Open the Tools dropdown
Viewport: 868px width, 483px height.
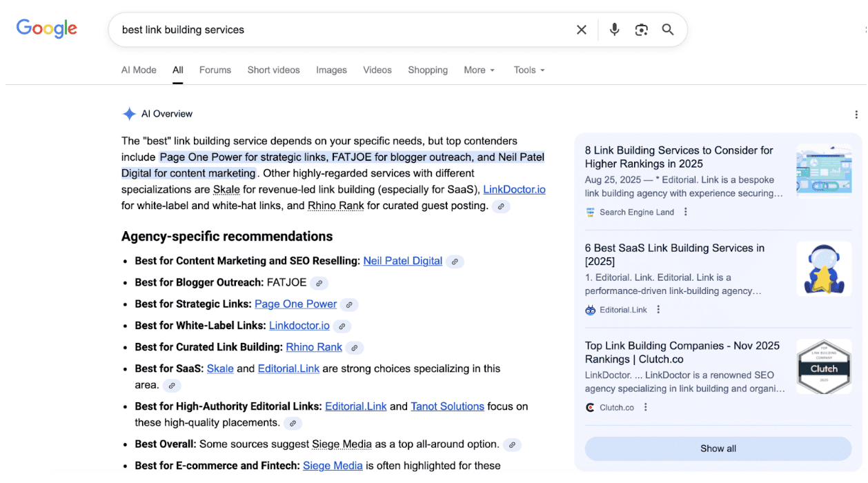pos(529,70)
